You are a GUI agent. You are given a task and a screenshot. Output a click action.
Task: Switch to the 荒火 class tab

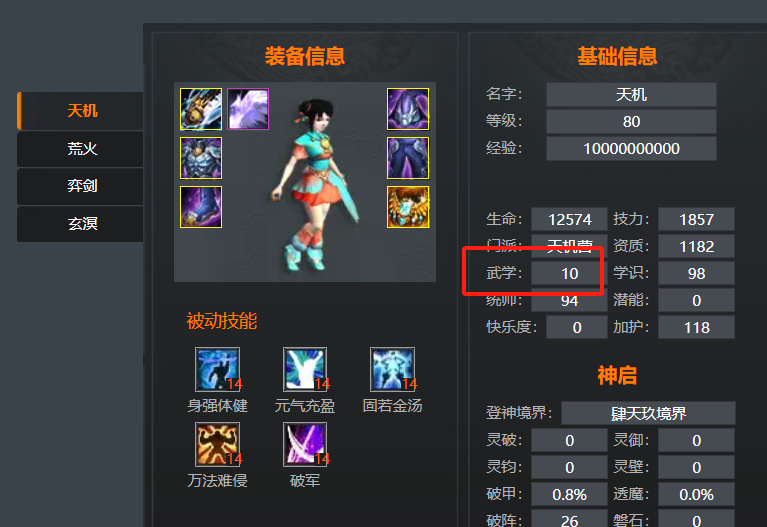[81, 148]
